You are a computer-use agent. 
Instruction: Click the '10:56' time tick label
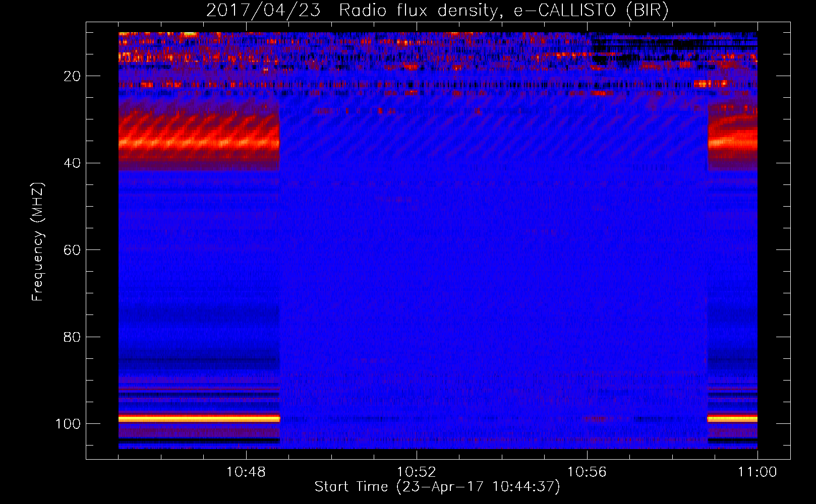click(x=587, y=472)
